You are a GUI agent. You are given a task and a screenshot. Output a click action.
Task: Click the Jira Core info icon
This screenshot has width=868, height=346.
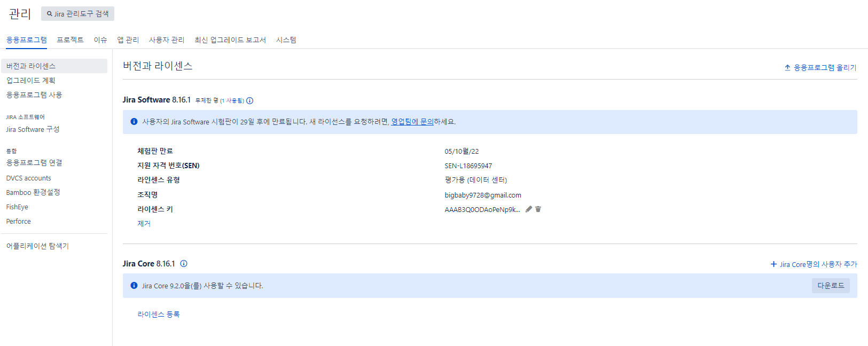point(184,264)
